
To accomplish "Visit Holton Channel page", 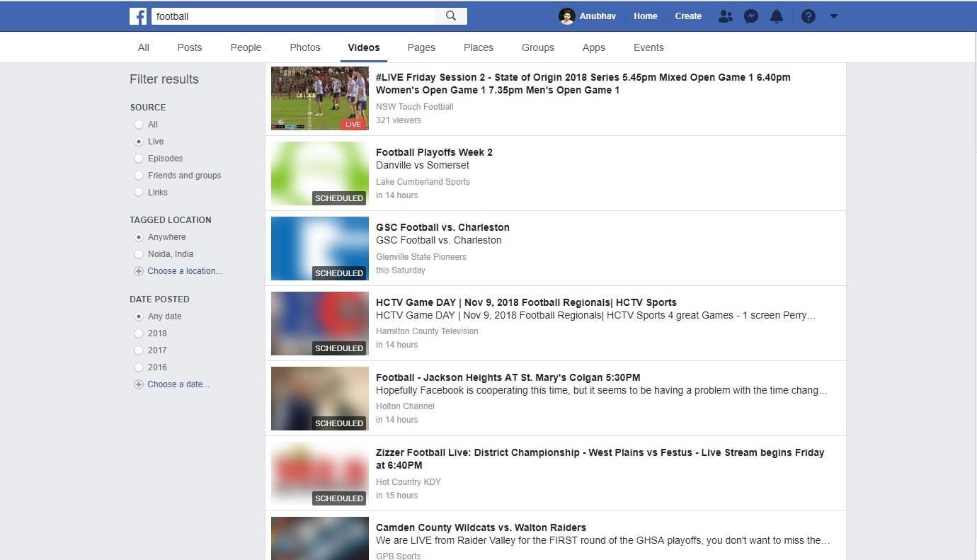I will pyautogui.click(x=405, y=406).
